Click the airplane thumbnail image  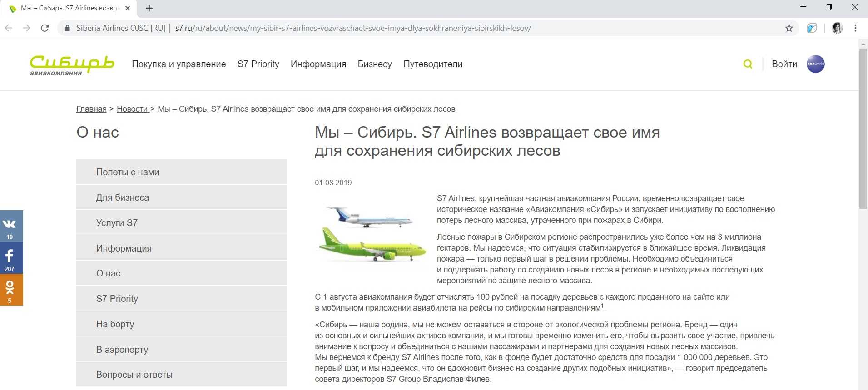[x=372, y=234]
